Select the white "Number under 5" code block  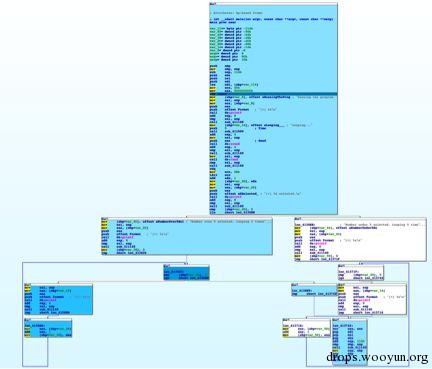pos(360,239)
